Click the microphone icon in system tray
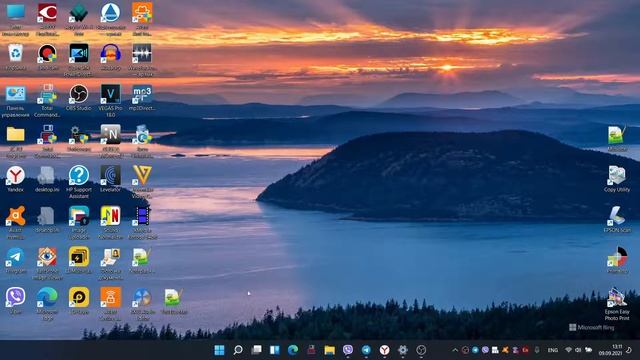 (537, 350)
